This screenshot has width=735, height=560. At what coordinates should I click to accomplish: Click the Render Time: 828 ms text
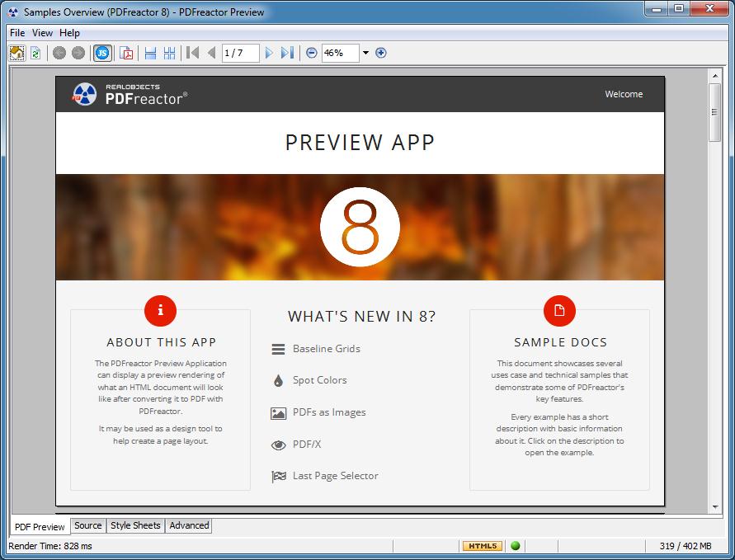point(50,546)
